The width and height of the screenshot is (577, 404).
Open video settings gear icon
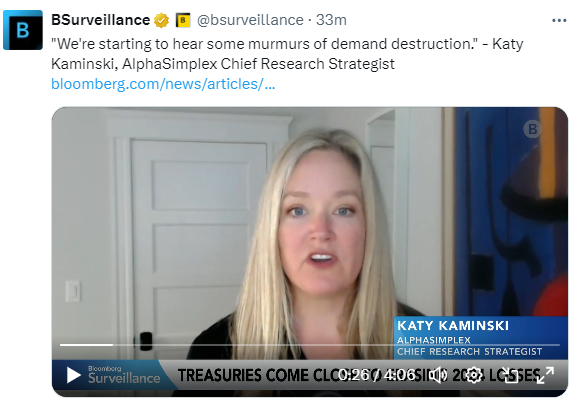474,375
